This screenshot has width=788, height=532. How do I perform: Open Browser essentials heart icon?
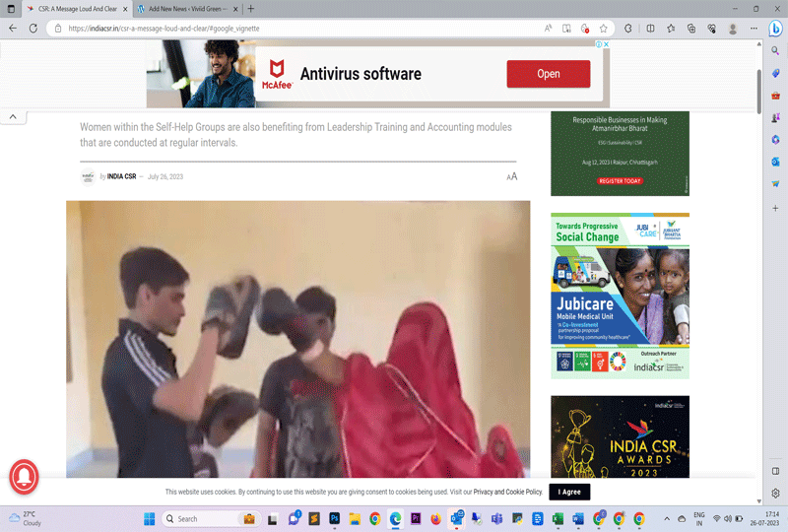711,29
